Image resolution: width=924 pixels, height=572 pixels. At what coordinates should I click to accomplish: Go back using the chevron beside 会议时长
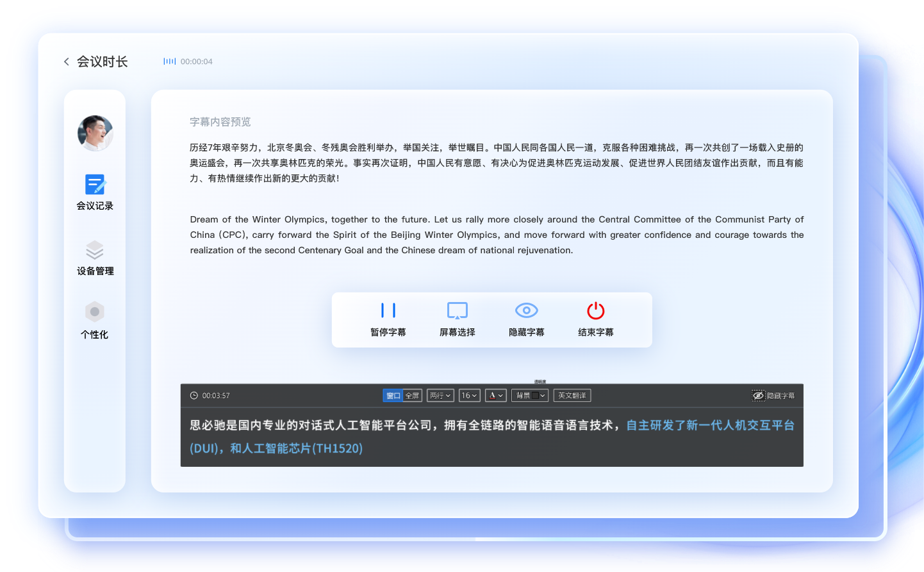[x=66, y=62]
